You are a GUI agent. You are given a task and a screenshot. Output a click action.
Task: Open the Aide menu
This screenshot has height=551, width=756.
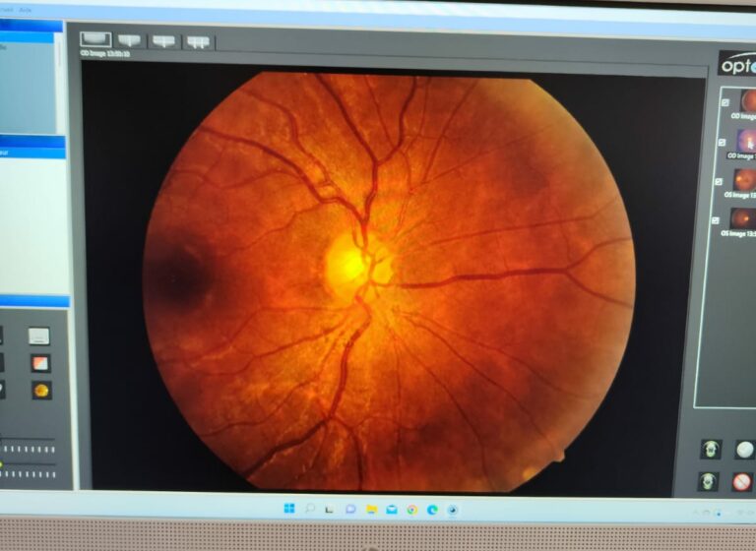click(25, 10)
